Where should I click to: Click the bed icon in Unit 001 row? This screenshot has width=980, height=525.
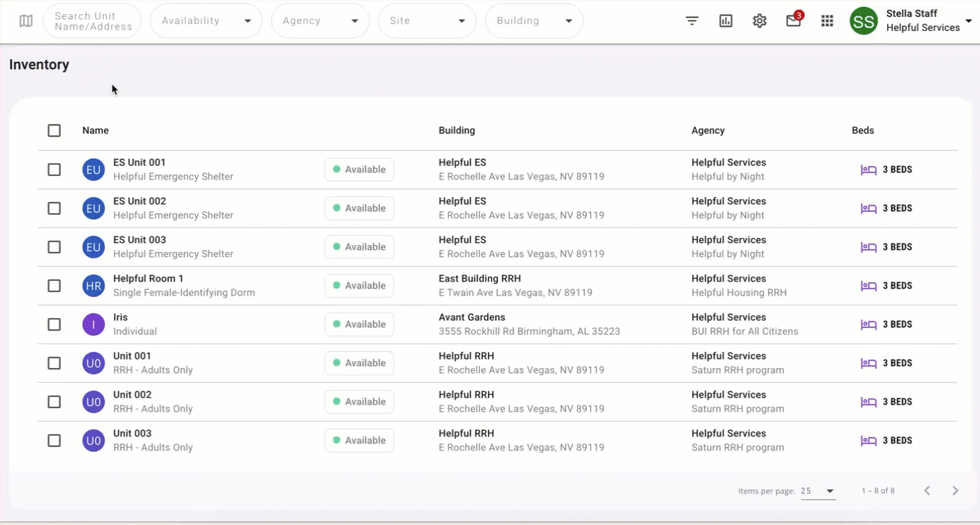(x=869, y=363)
